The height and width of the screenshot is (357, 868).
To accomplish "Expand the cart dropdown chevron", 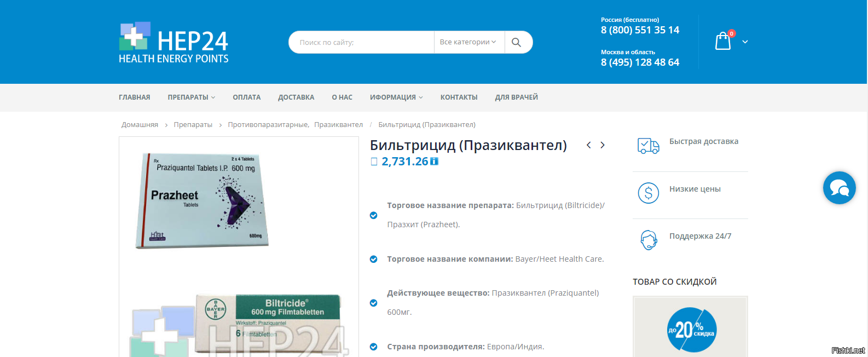I will [x=745, y=42].
